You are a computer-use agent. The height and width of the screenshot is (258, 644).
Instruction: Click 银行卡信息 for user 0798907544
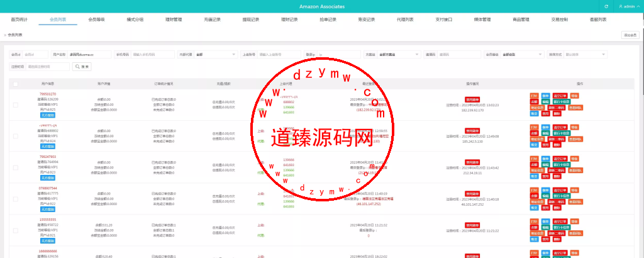[x=562, y=196]
